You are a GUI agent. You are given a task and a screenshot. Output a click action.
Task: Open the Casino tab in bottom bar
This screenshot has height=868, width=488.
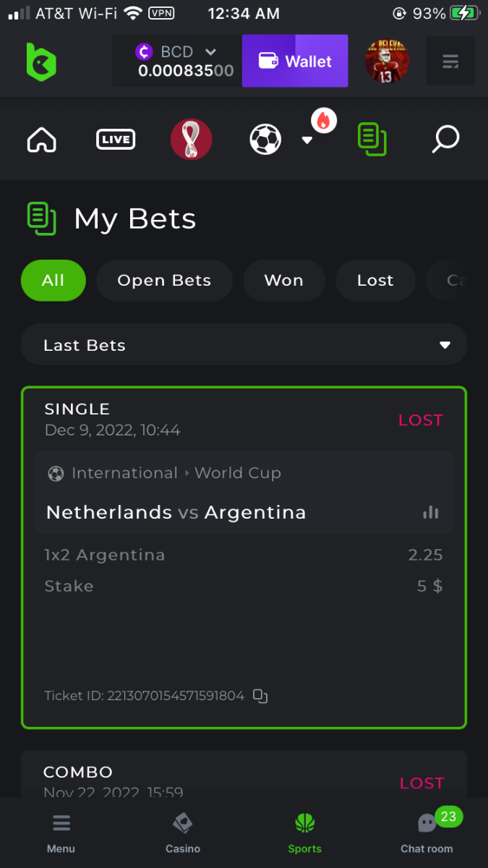point(183,833)
